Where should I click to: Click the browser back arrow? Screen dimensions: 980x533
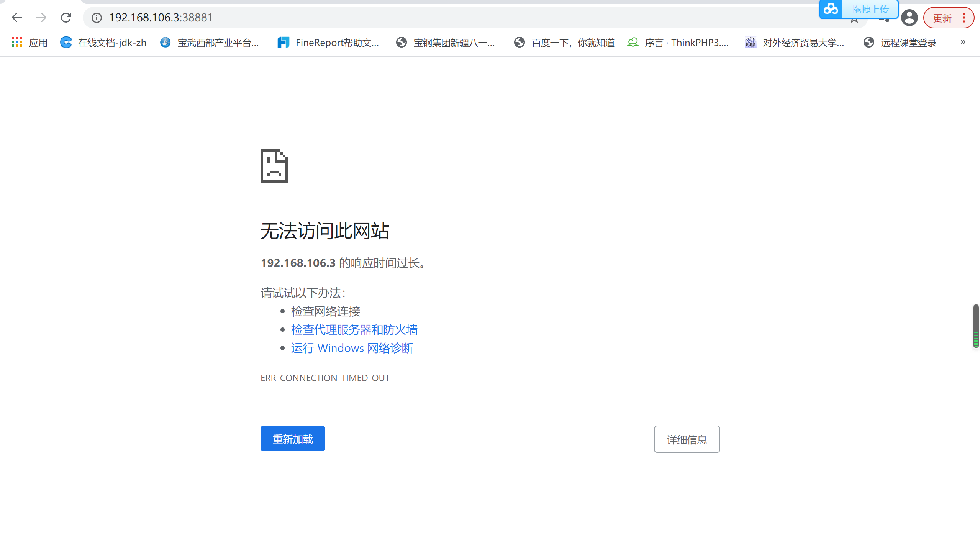pyautogui.click(x=17, y=18)
